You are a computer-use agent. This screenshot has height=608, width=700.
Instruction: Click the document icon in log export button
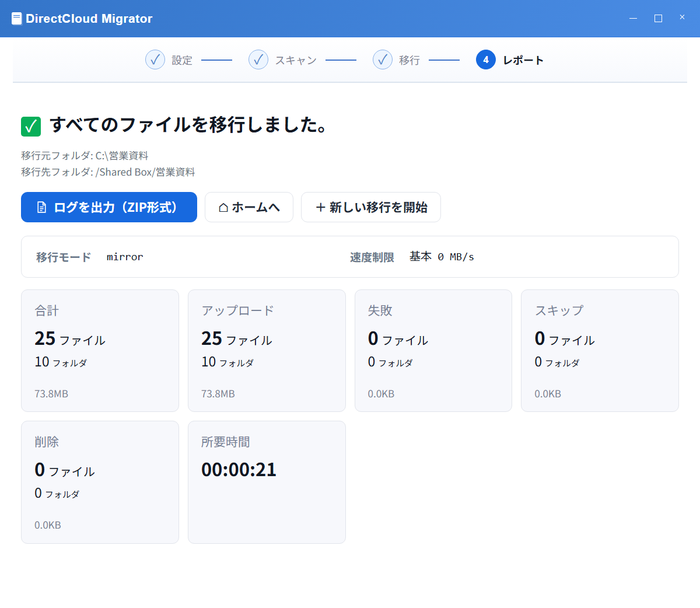click(x=41, y=207)
